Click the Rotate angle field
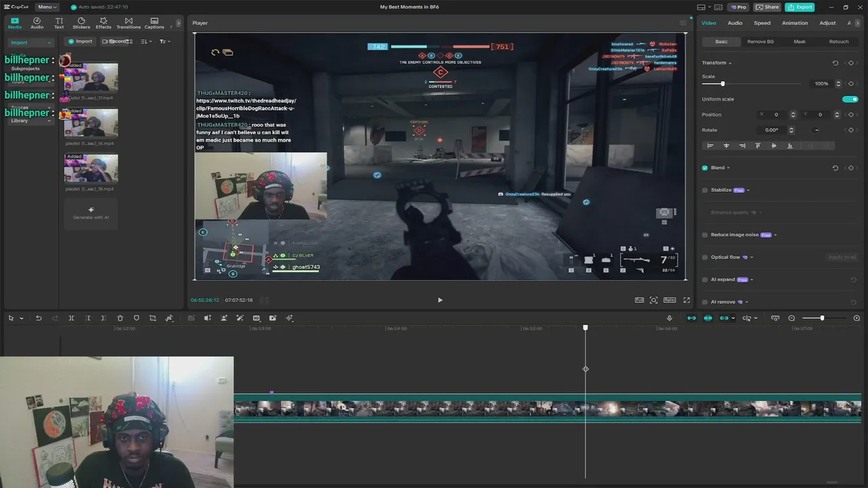 [x=772, y=130]
